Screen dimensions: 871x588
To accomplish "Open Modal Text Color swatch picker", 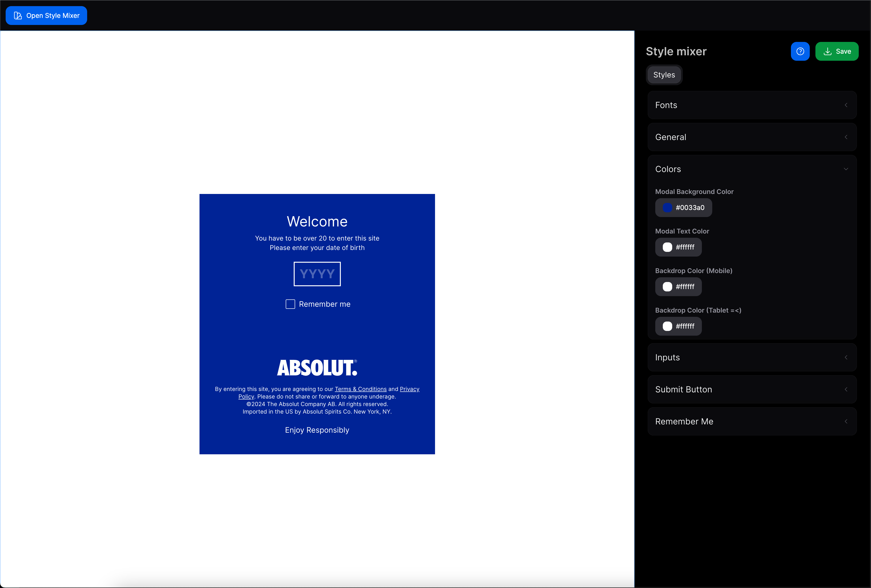I will tap(667, 247).
